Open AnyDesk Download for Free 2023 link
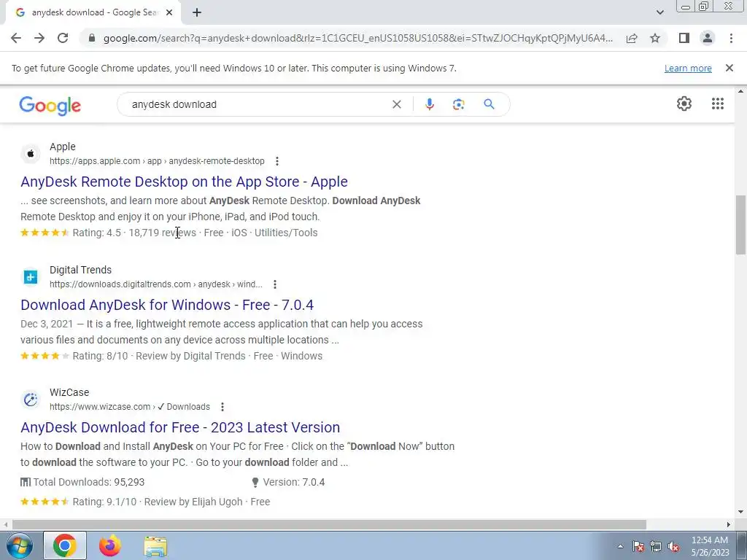The image size is (747, 560). point(180,427)
